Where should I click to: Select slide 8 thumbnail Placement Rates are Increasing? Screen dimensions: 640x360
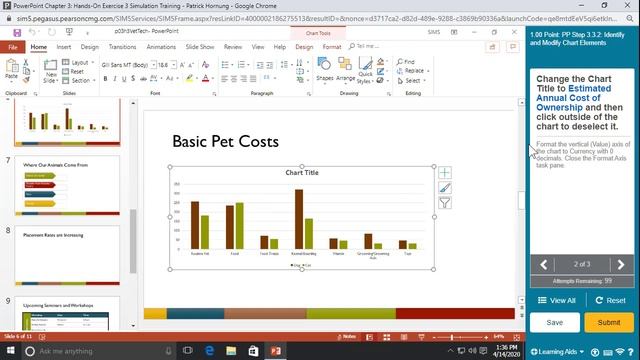(67, 256)
